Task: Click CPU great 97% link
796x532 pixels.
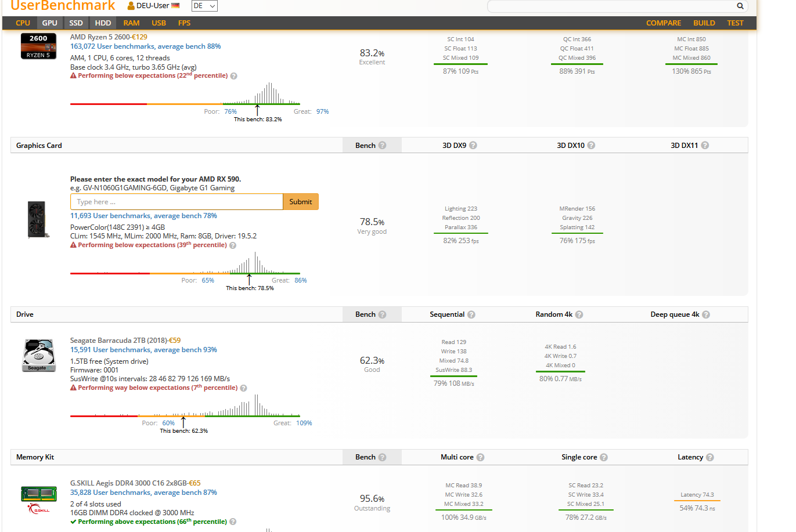Action: pos(322,111)
